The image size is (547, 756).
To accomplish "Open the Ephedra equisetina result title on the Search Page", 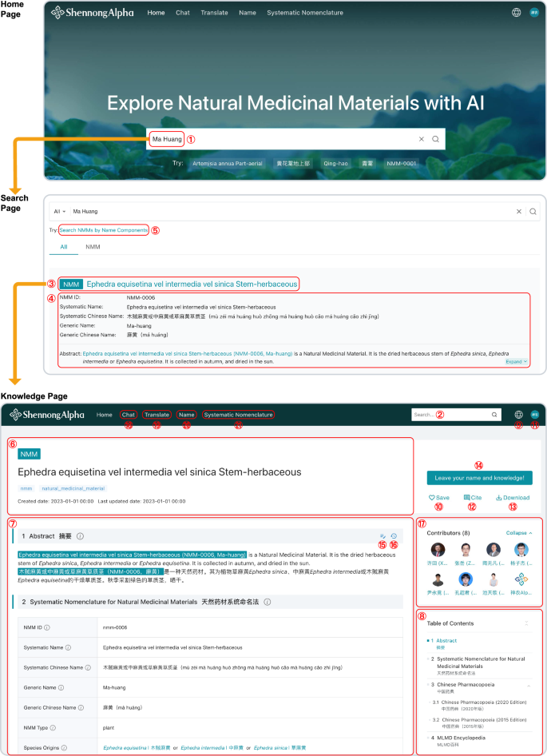I will pyautogui.click(x=192, y=284).
